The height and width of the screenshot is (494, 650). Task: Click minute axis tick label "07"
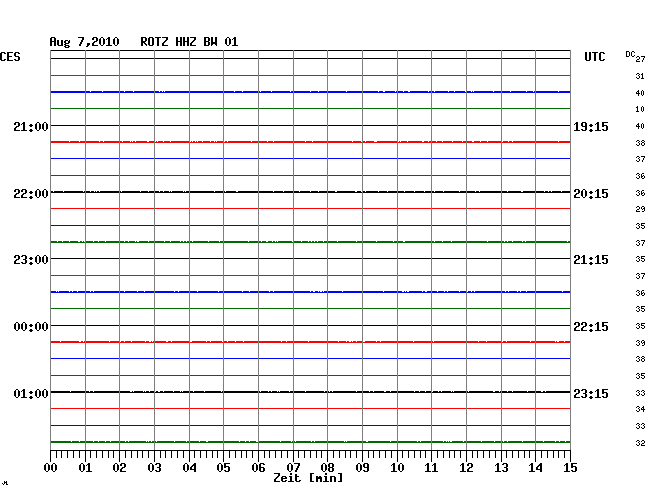pos(293,468)
